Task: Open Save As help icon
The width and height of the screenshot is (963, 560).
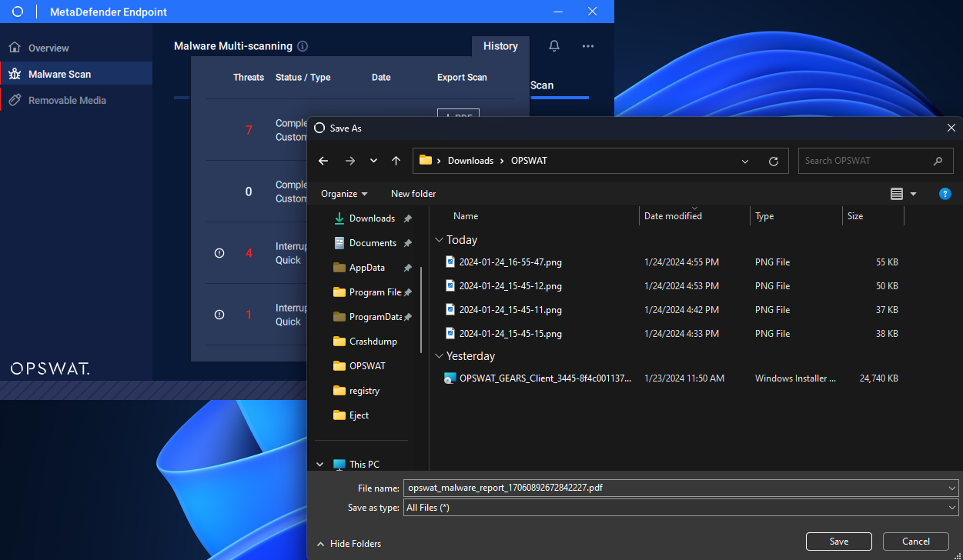Action: pyautogui.click(x=945, y=194)
